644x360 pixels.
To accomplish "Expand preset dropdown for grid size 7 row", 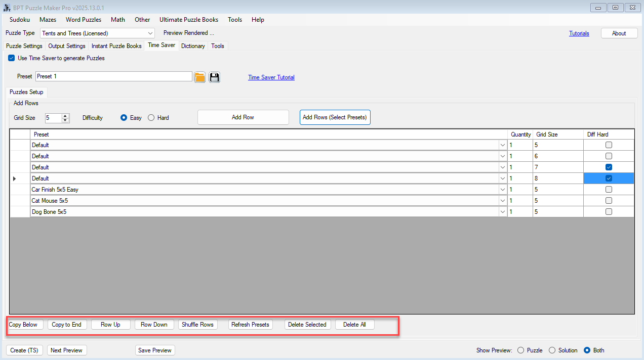I will point(502,167).
